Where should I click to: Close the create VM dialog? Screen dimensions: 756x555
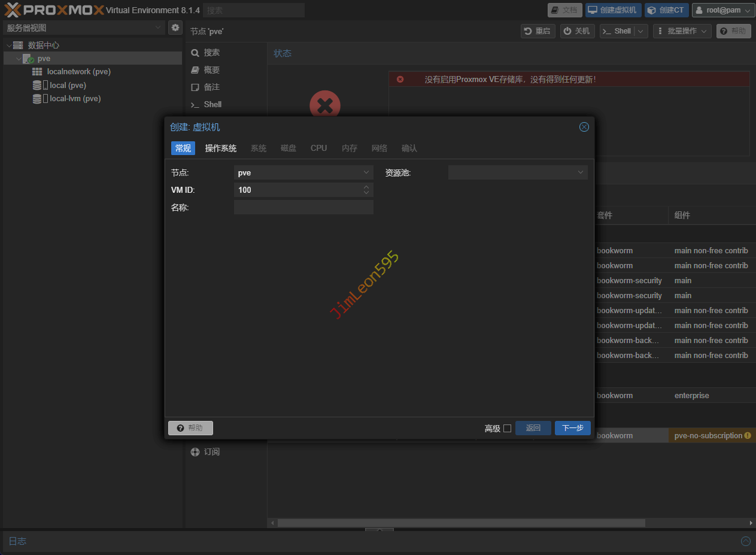(x=584, y=127)
